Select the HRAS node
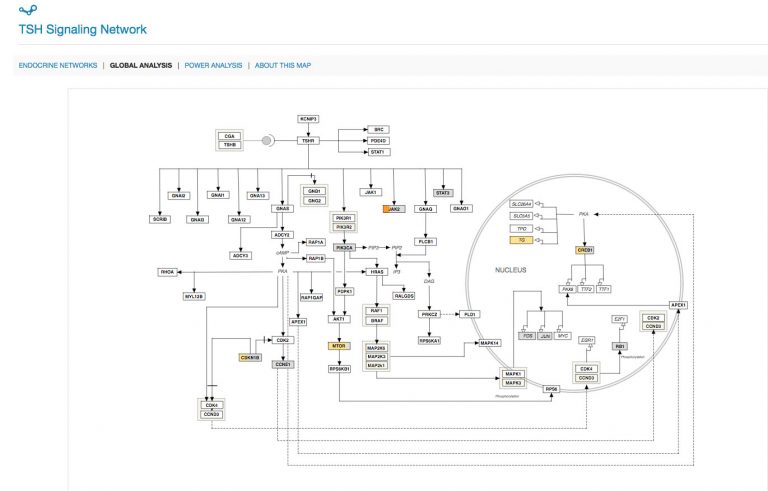The height and width of the screenshot is (491, 768). (377, 271)
